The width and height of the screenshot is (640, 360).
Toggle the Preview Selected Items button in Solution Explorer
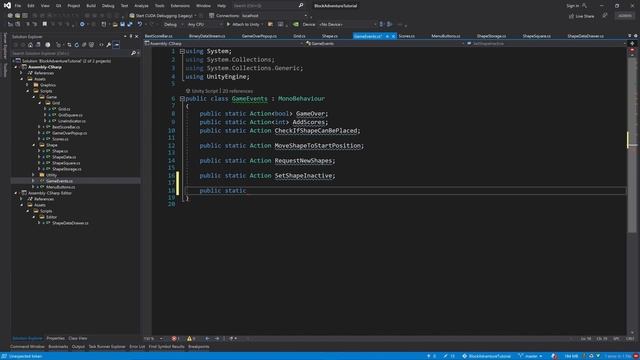click(116, 45)
